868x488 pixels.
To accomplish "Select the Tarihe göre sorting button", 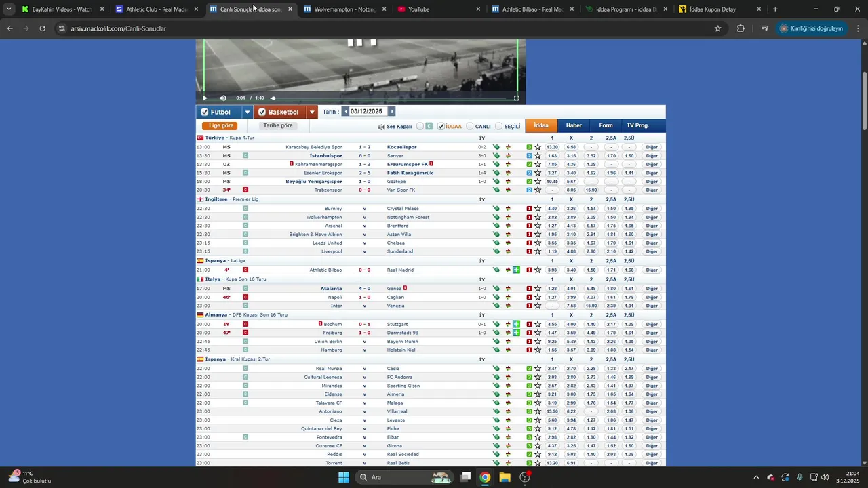I will coord(278,126).
